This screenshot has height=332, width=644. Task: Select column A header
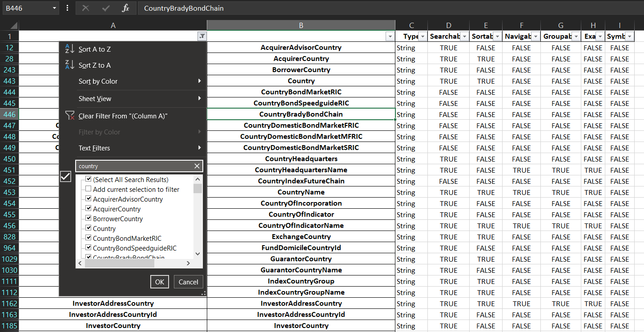113,25
